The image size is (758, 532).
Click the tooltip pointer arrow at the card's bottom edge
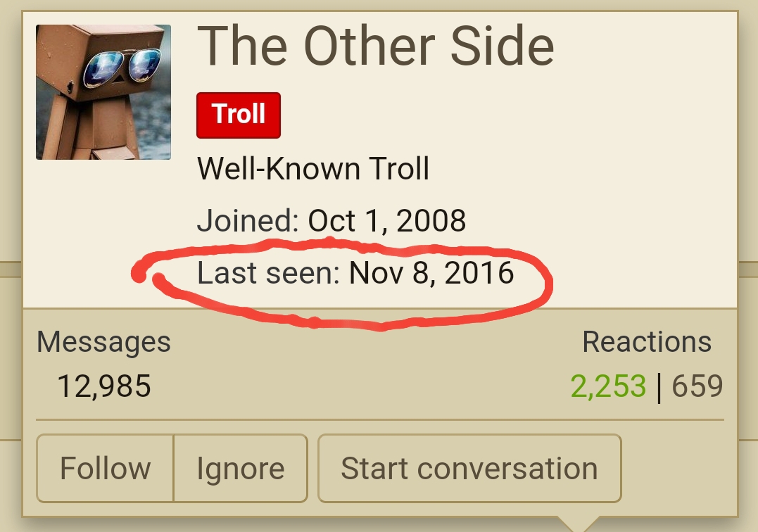click(x=578, y=524)
